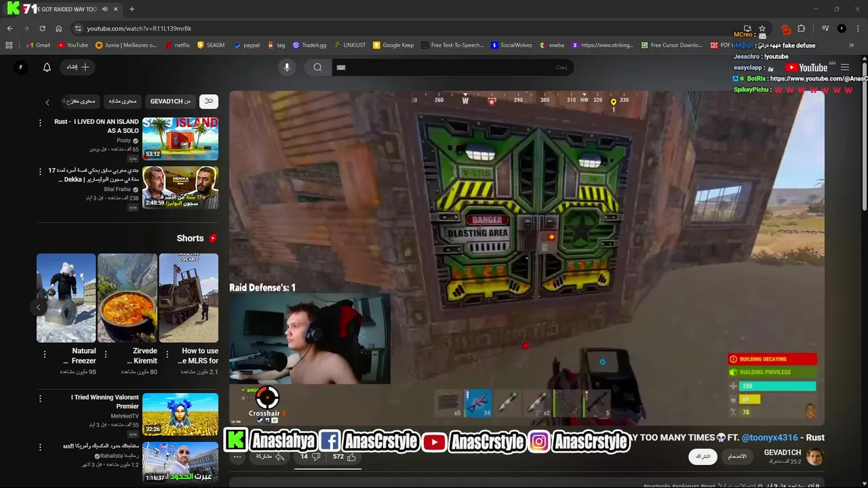View site information in address bar
This screenshot has height=488, width=868.
point(78,28)
